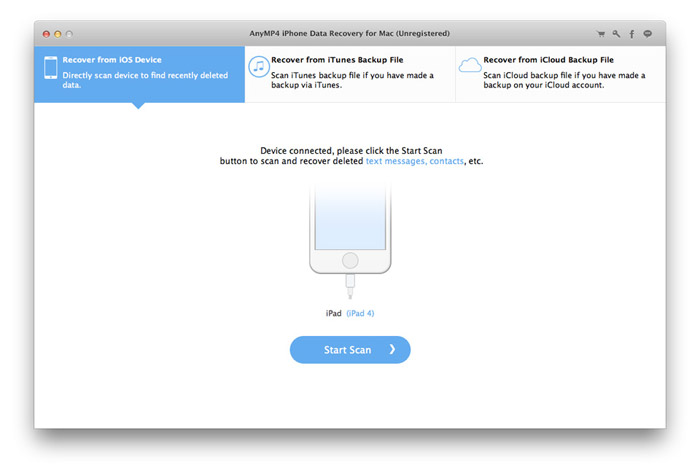Click the window title bar text
The height and width of the screenshot is (476, 700).
coord(349,33)
